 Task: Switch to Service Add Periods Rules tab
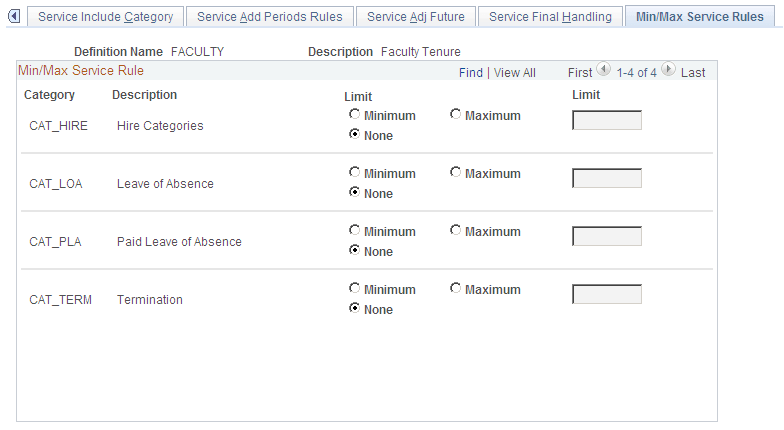pos(270,16)
